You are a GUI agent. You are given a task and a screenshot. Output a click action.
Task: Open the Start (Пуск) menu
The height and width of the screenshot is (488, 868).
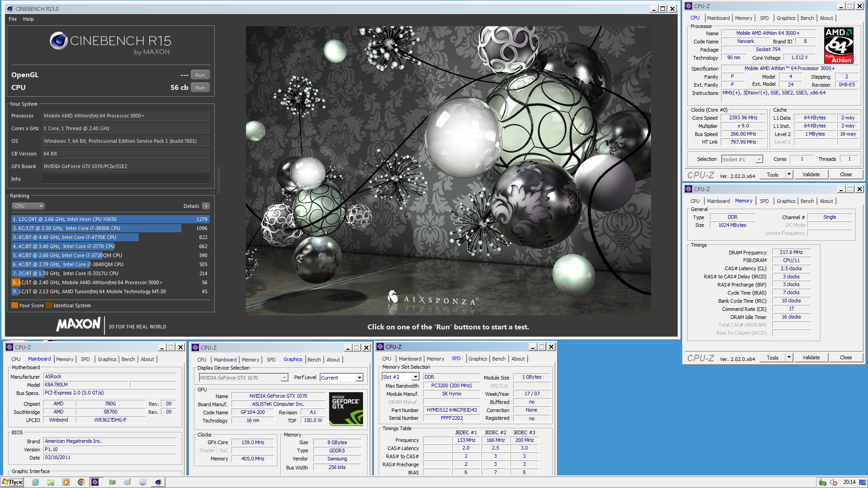point(13,482)
